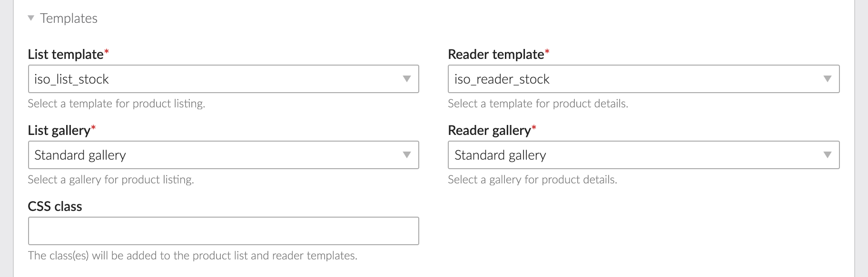This screenshot has height=277, width=868.
Task: Click the "Reader gallery" field label
Action: coord(489,130)
